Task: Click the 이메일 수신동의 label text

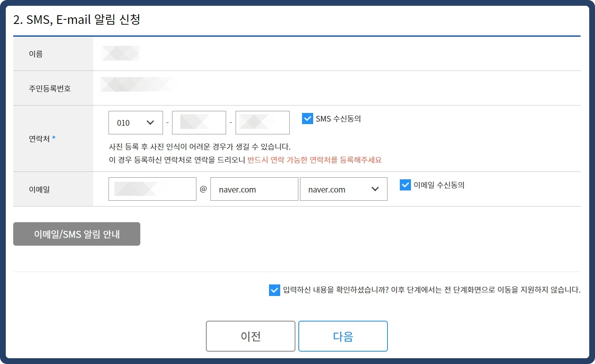Action: tap(439, 185)
